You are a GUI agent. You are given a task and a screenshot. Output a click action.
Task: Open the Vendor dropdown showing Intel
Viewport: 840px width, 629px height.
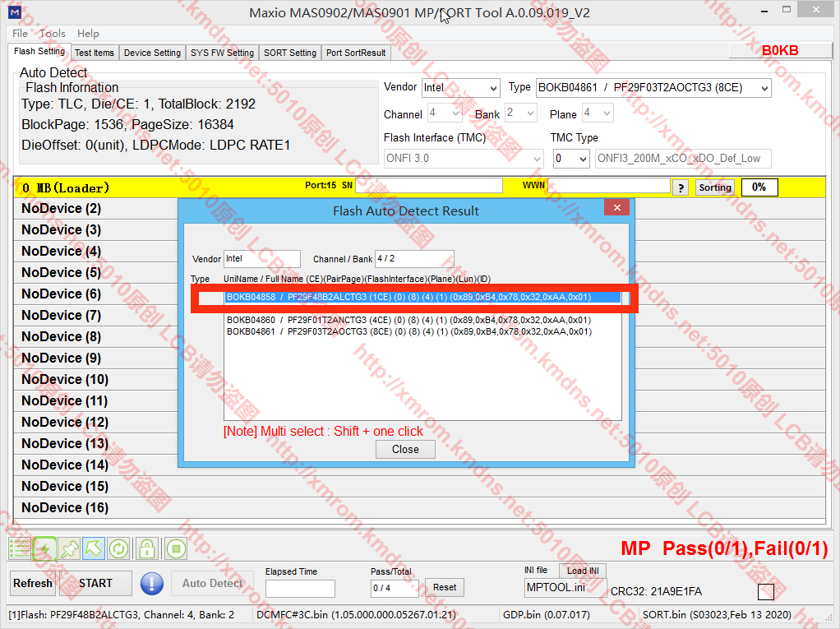[460, 88]
